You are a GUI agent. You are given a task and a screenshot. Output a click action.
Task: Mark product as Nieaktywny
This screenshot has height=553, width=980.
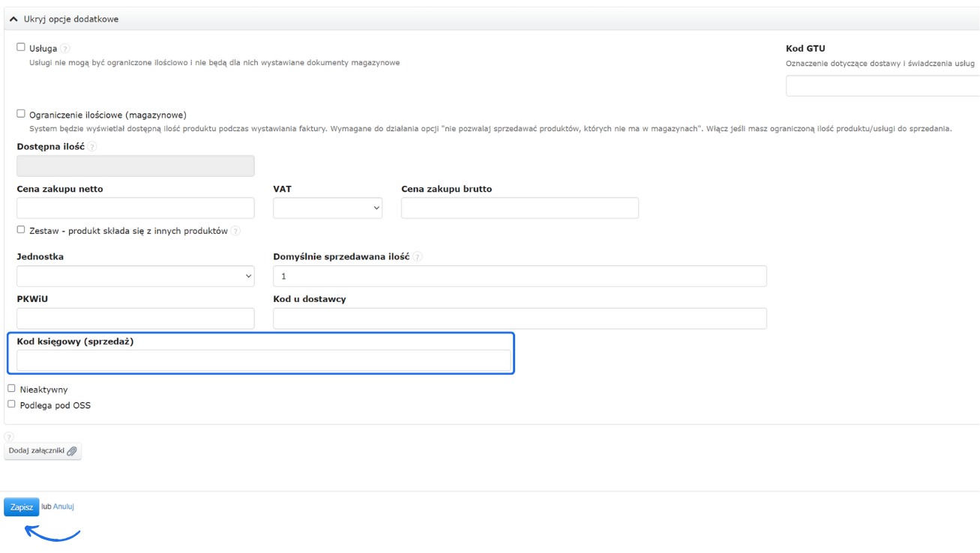(11, 388)
